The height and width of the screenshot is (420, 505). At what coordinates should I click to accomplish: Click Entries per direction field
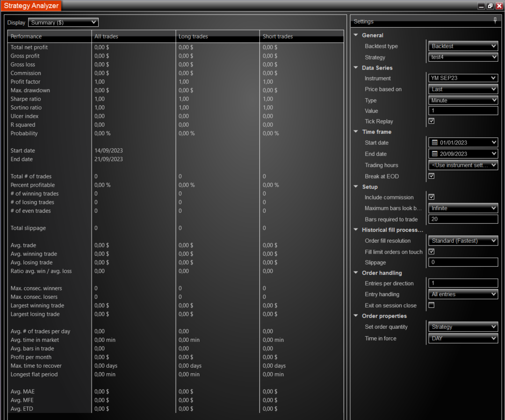[463, 283]
